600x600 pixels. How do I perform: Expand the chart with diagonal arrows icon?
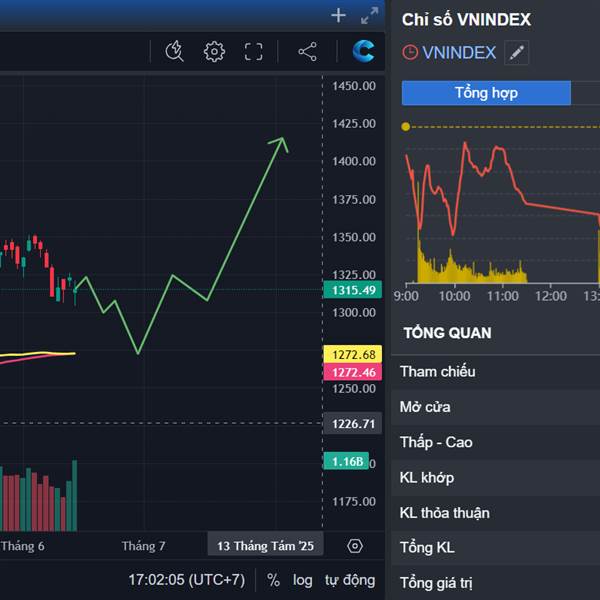369,16
